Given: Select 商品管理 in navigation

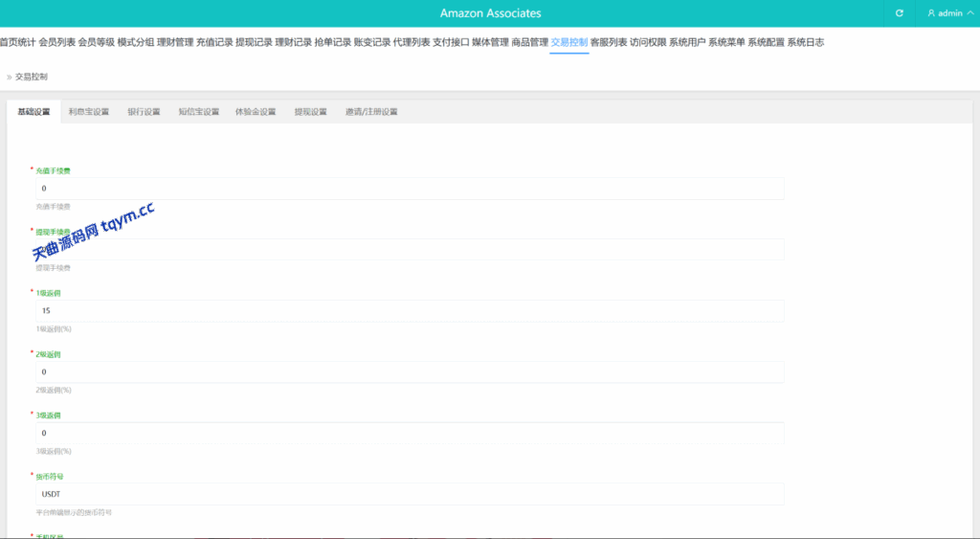Looking at the screenshot, I should point(529,42).
